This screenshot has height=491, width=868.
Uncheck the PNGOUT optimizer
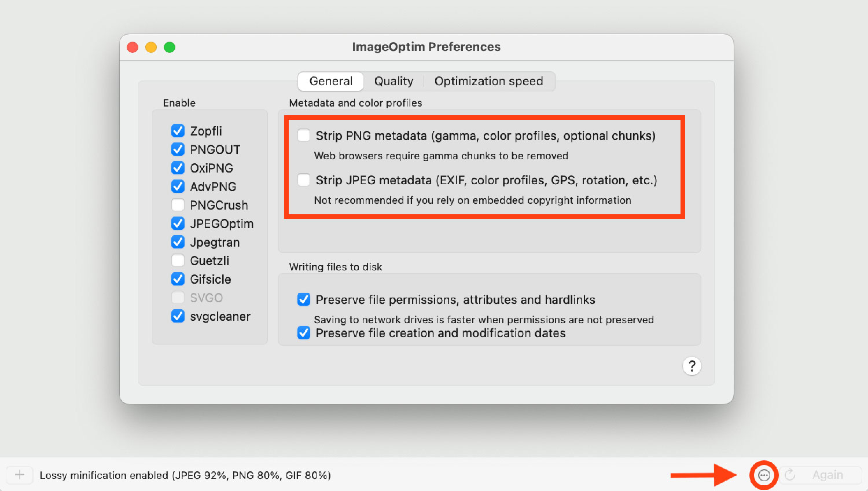[x=178, y=149]
